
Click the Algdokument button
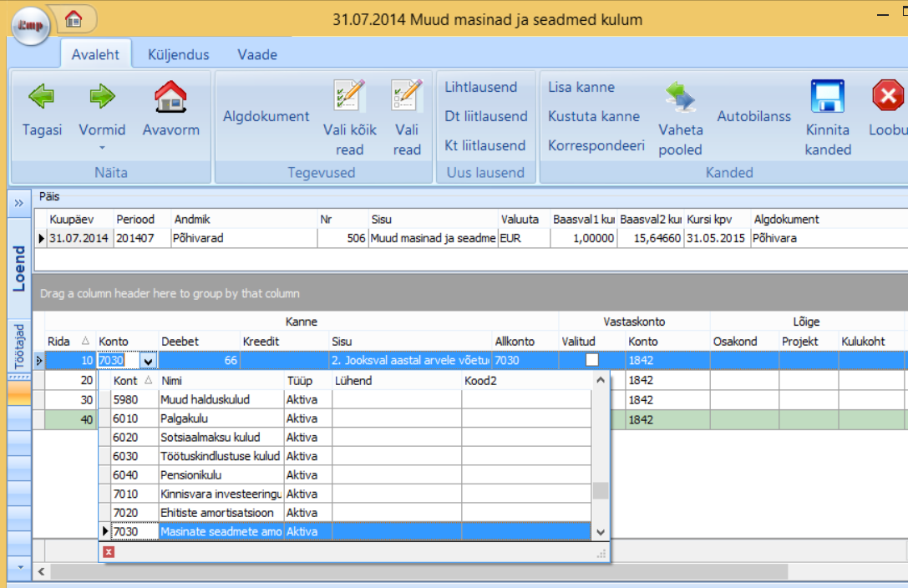tap(266, 116)
